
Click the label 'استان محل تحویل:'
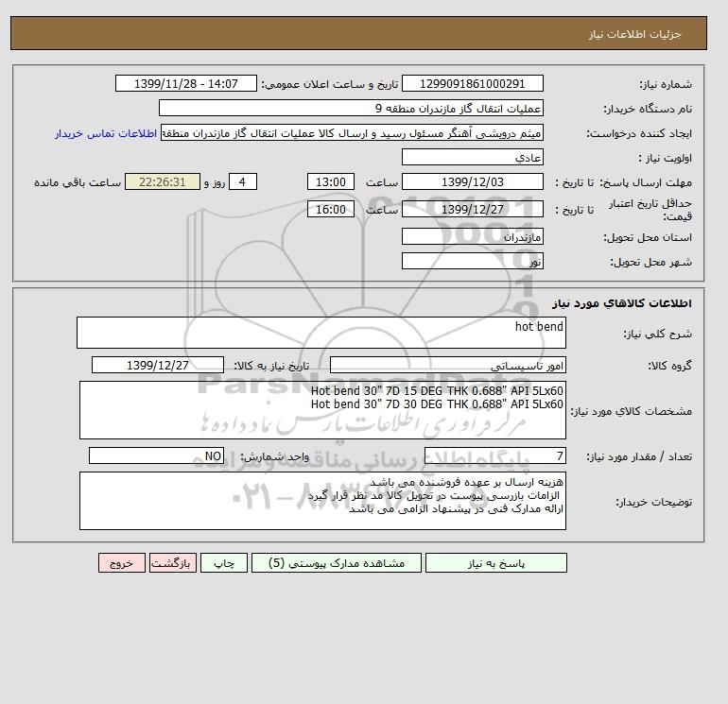click(648, 237)
